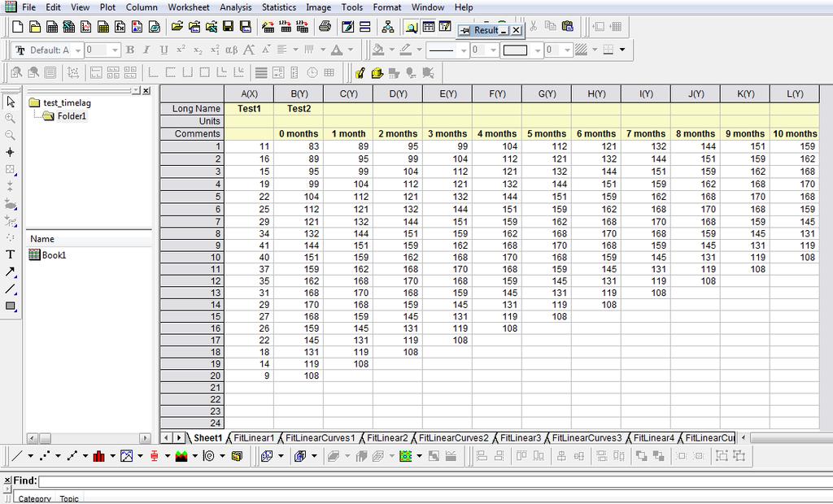The width and height of the screenshot is (833, 504).
Task: Switch to the FitLinear1 sheet tab
Action: (x=254, y=437)
